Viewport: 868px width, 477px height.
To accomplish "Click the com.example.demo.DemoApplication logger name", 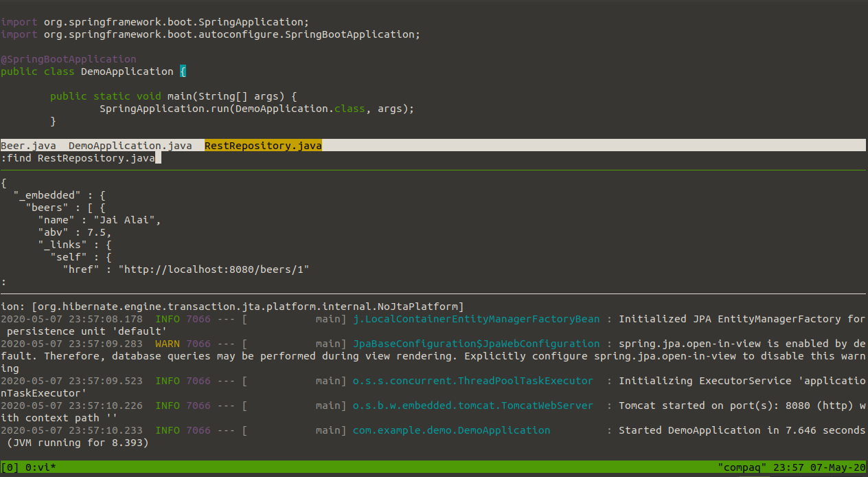I will 451,430.
